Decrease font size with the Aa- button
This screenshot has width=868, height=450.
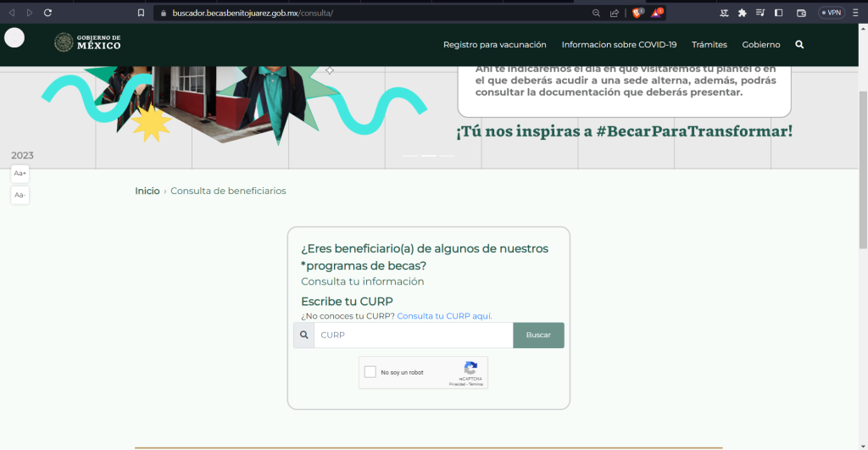tap(20, 195)
